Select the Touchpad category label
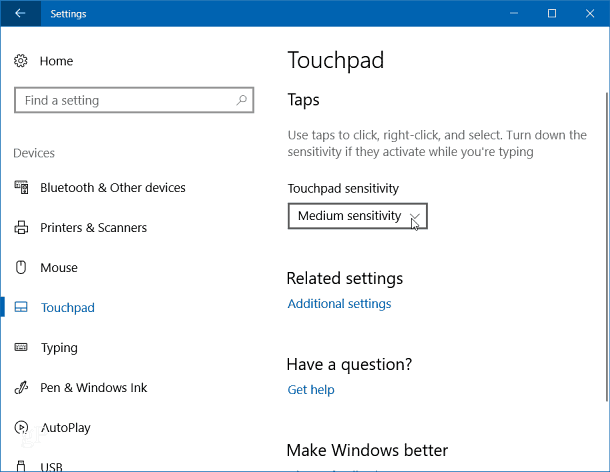 coord(68,307)
